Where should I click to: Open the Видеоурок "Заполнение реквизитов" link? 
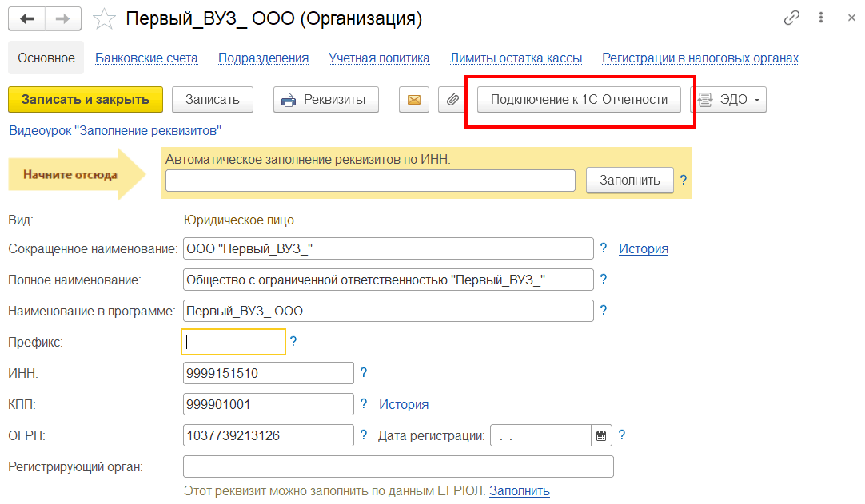coord(114,130)
